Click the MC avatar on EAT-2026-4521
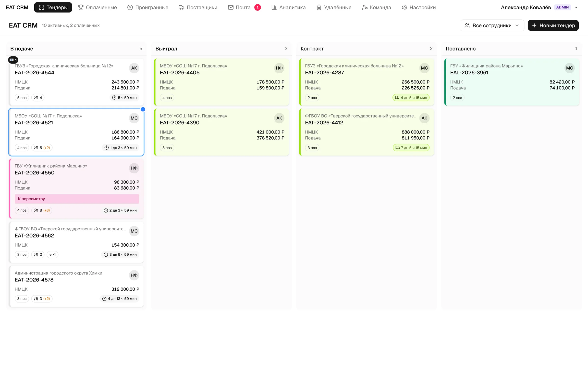 pos(134,118)
